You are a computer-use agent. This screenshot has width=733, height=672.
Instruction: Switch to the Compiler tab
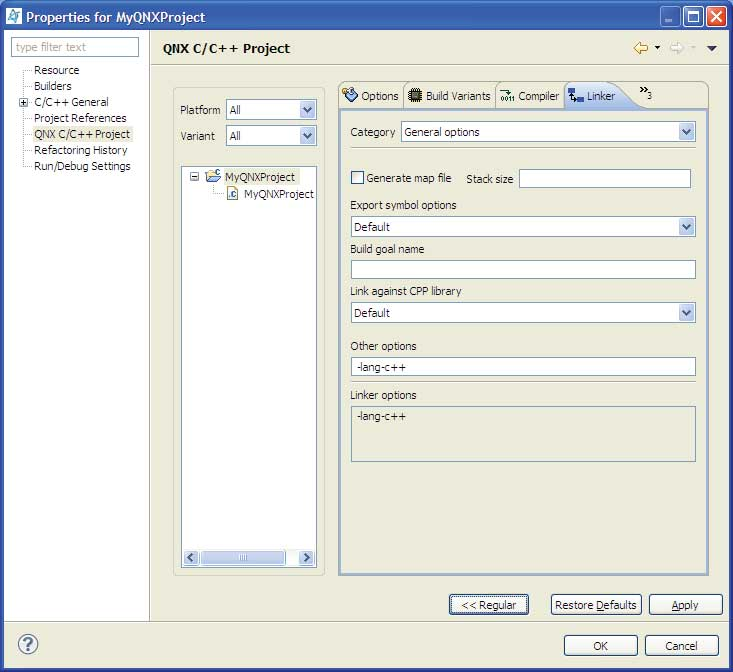530,96
